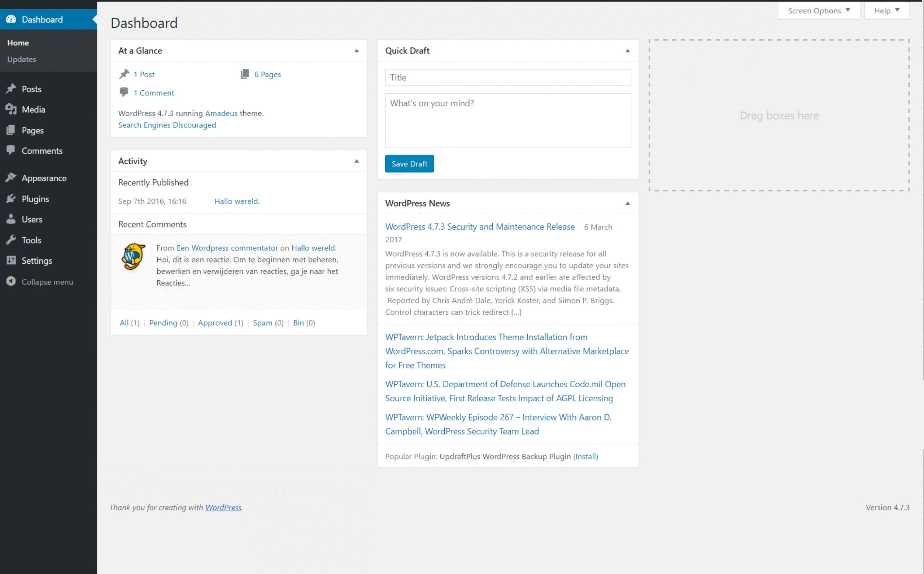The width and height of the screenshot is (924, 574).
Task: Open the Dashboard menu item
Action: (x=49, y=20)
